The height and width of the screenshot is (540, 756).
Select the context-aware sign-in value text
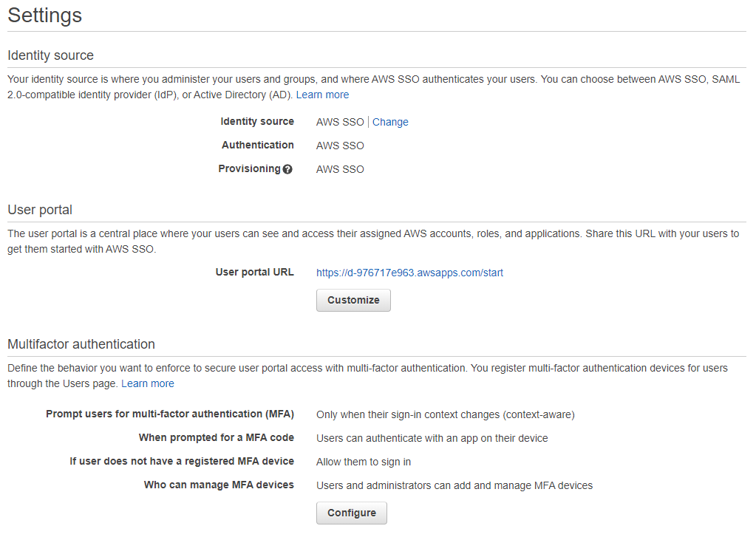click(x=446, y=414)
